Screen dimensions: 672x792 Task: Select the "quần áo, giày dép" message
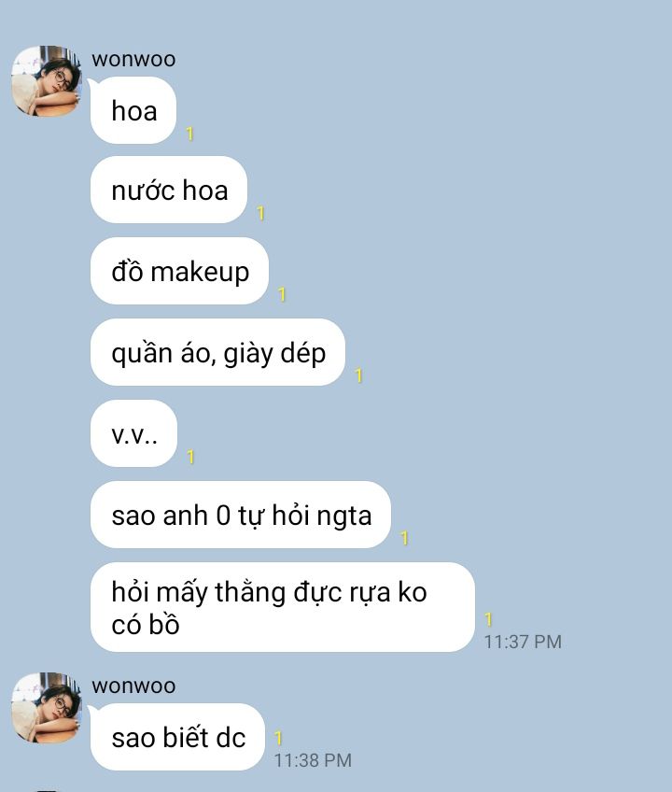click(217, 352)
